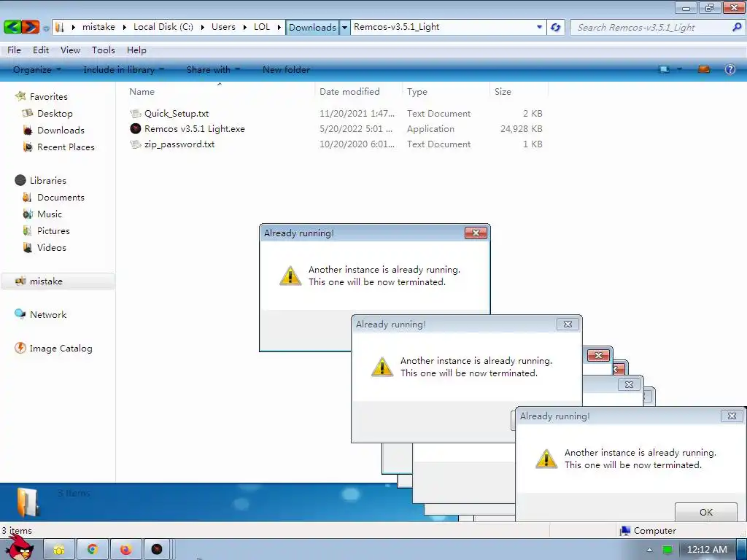The image size is (747, 560).
Task: Click warning icon in front dialog
Action: 546,459
